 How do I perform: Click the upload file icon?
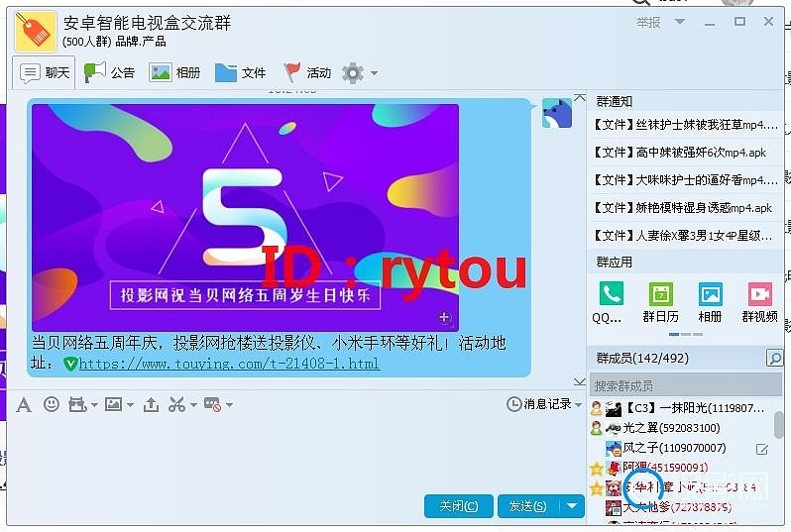(x=151, y=404)
